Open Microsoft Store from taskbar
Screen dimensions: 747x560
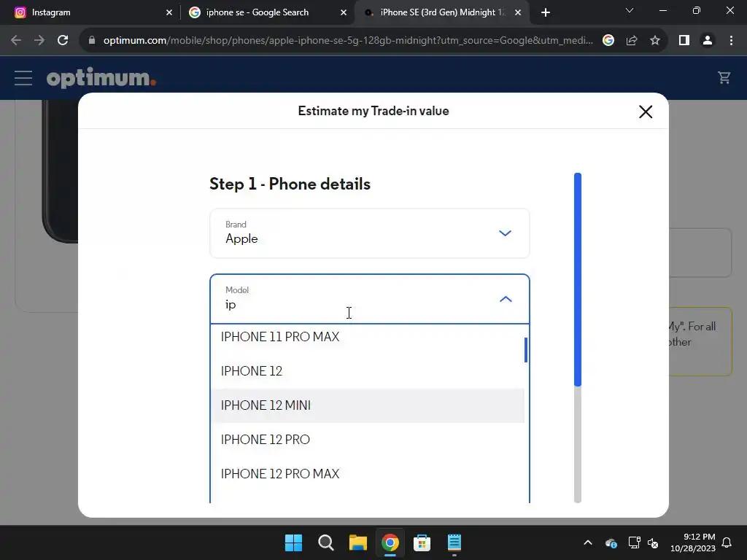[x=422, y=542]
